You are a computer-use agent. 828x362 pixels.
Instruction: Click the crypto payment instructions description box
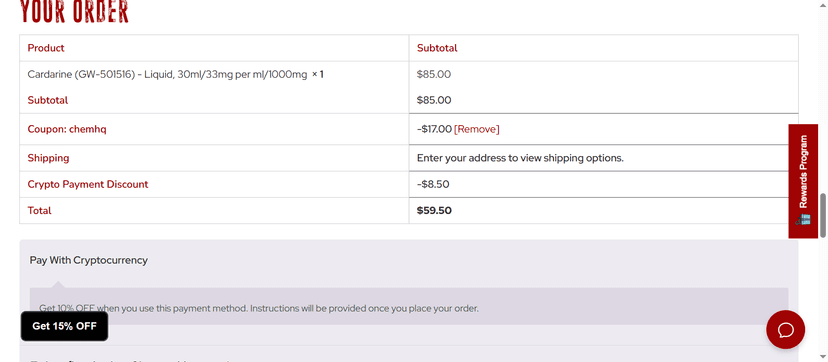(x=409, y=306)
